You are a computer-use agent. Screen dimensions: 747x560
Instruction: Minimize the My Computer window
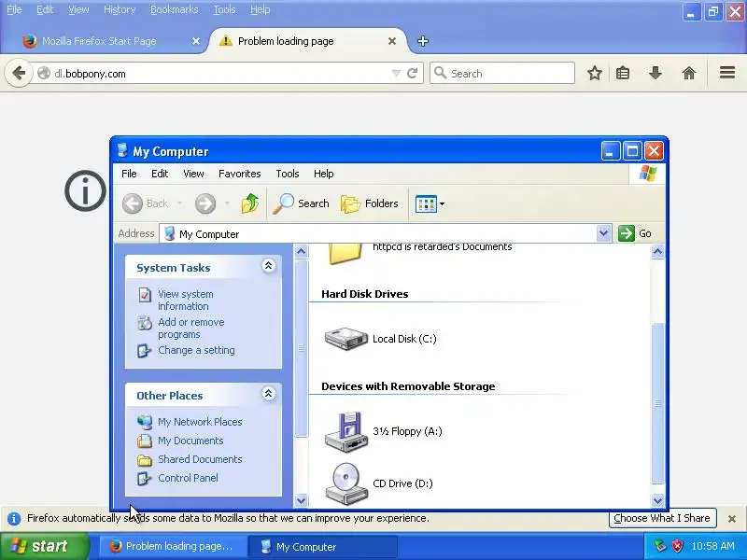(611, 151)
